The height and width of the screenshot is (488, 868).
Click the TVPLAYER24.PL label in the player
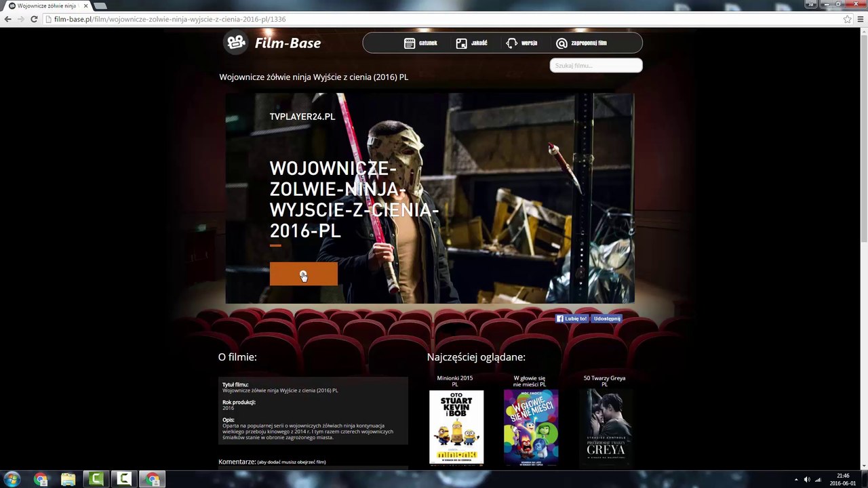coord(302,117)
